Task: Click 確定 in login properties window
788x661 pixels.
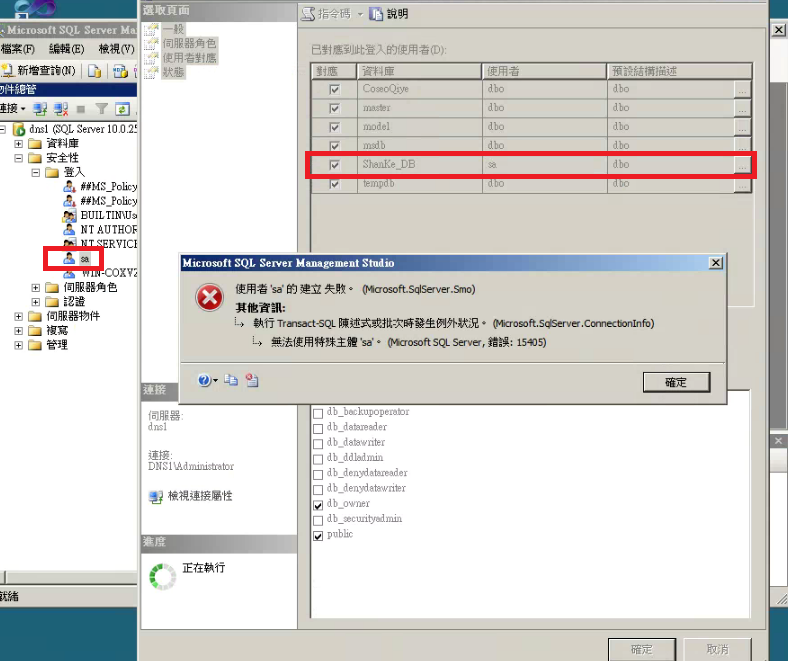Action: click(642, 649)
